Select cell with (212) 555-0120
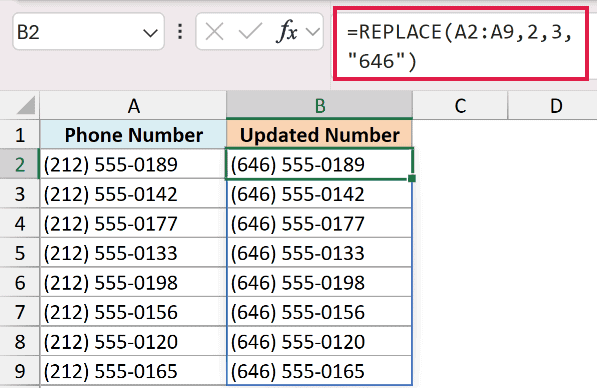This screenshot has width=597, height=388. click(x=133, y=342)
